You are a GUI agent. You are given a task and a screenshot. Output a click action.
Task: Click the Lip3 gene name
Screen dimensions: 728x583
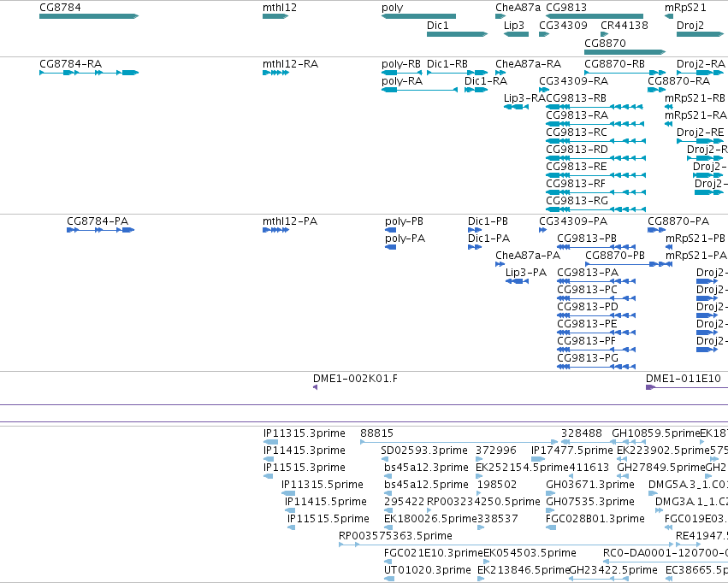[514, 25]
